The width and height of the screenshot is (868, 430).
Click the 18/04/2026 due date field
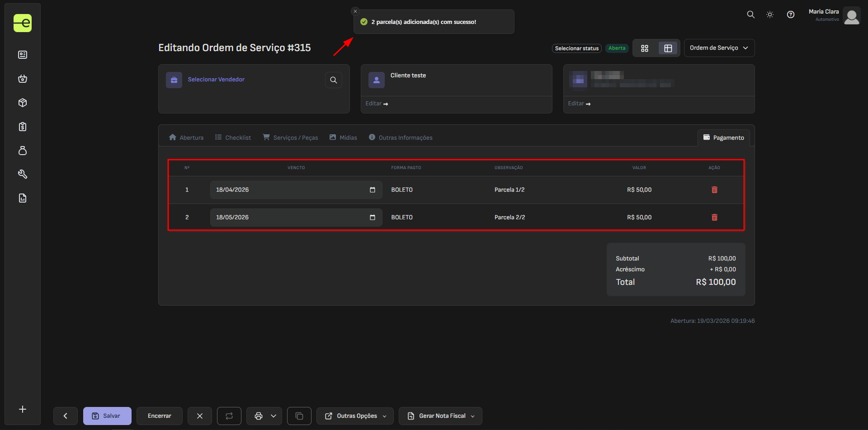coord(289,190)
